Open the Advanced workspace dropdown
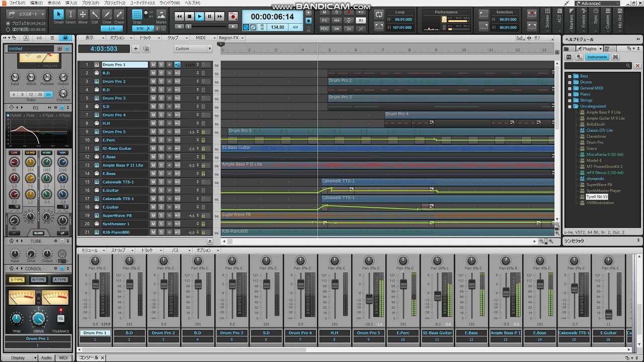This screenshot has height=362, width=644. point(597,3)
